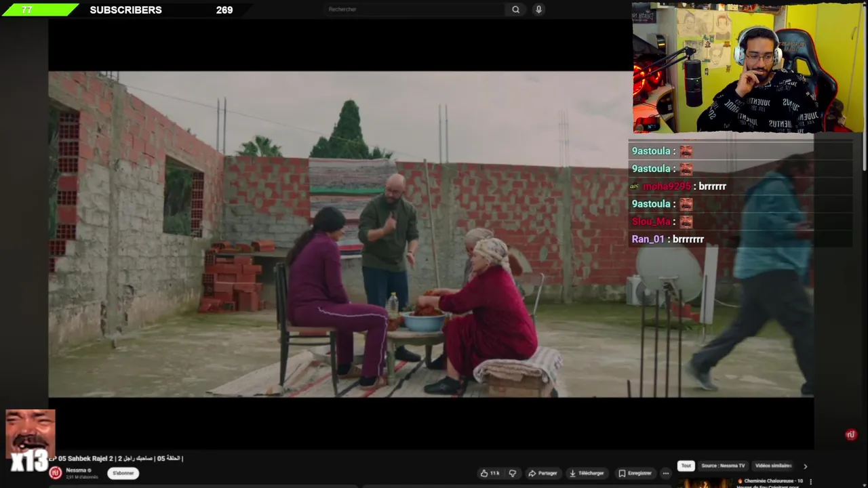Show more filter chips with right chevron

[x=805, y=466]
